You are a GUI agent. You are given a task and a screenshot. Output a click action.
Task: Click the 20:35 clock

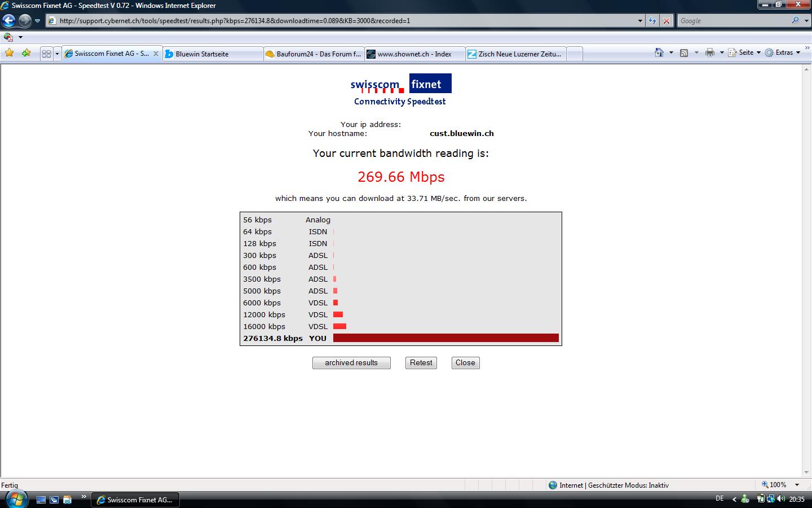click(797, 500)
